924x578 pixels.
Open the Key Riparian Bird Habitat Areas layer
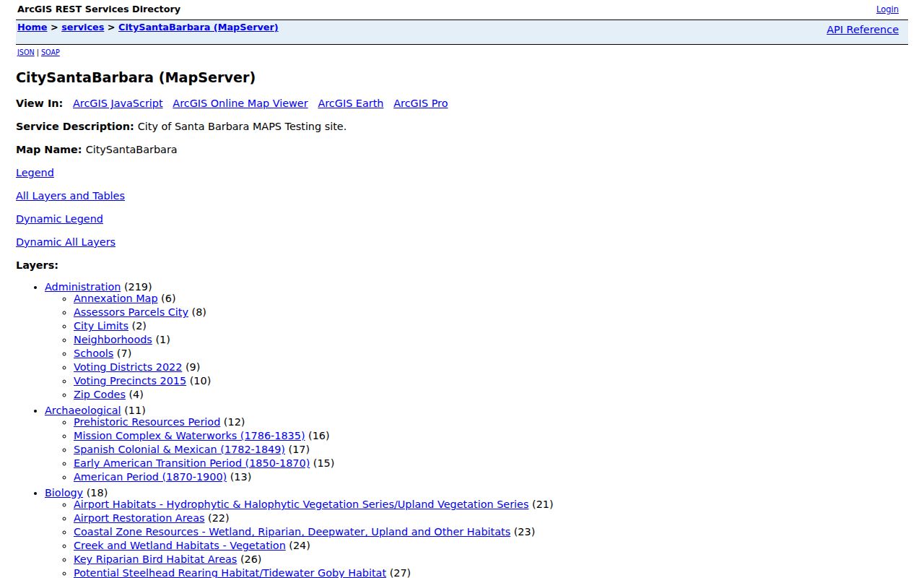155,559
